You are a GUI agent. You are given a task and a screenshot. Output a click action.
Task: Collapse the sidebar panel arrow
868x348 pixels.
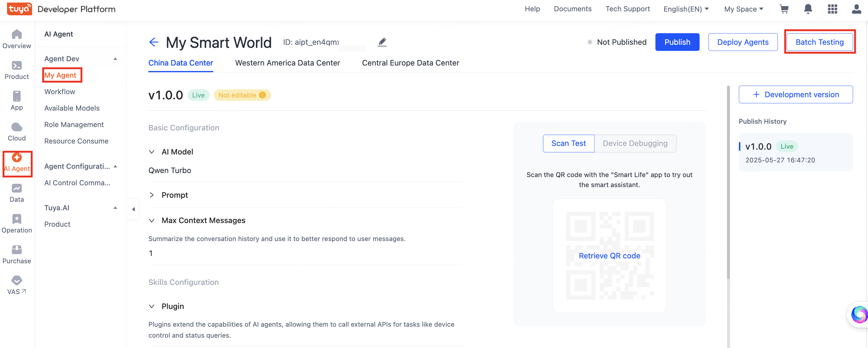pyautogui.click(x=133, y=209)
